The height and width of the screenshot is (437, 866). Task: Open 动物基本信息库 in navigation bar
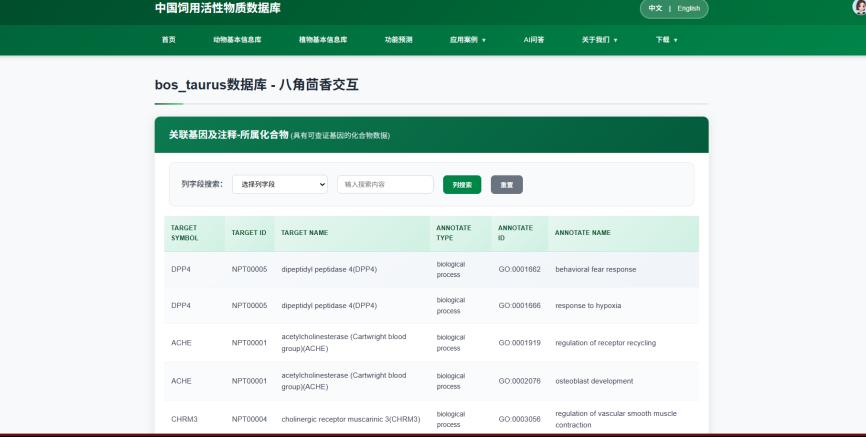(x=237, y=40)
